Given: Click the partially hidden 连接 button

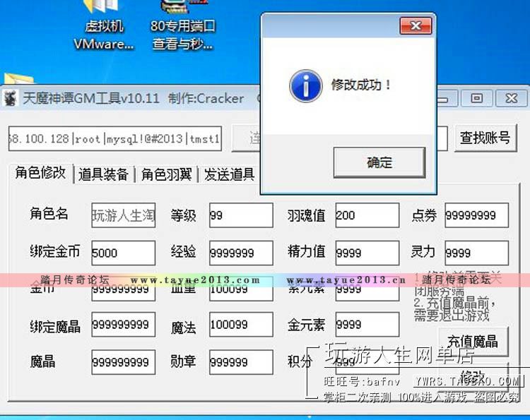Looking at the screenshot, I should (247, 138).
